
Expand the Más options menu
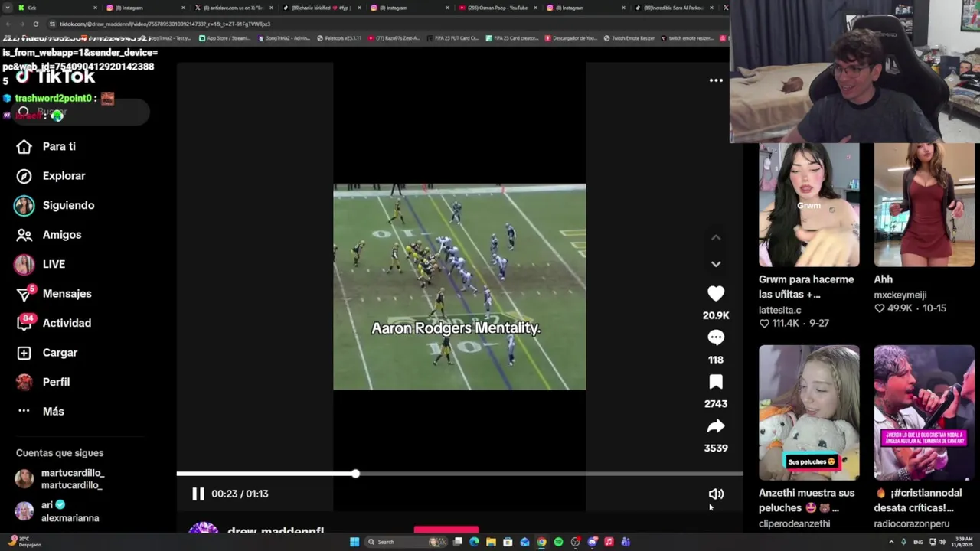click(x=40, y=412)
